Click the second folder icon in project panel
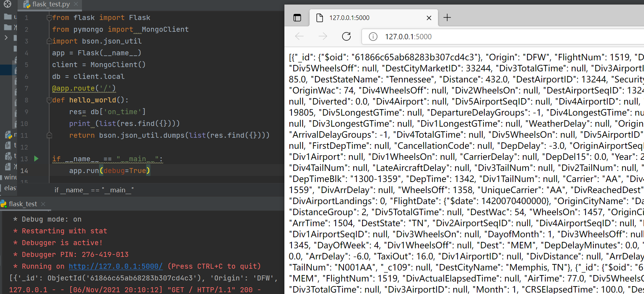The height and width of the screenshot is (294, 644). tap(7, 27)
